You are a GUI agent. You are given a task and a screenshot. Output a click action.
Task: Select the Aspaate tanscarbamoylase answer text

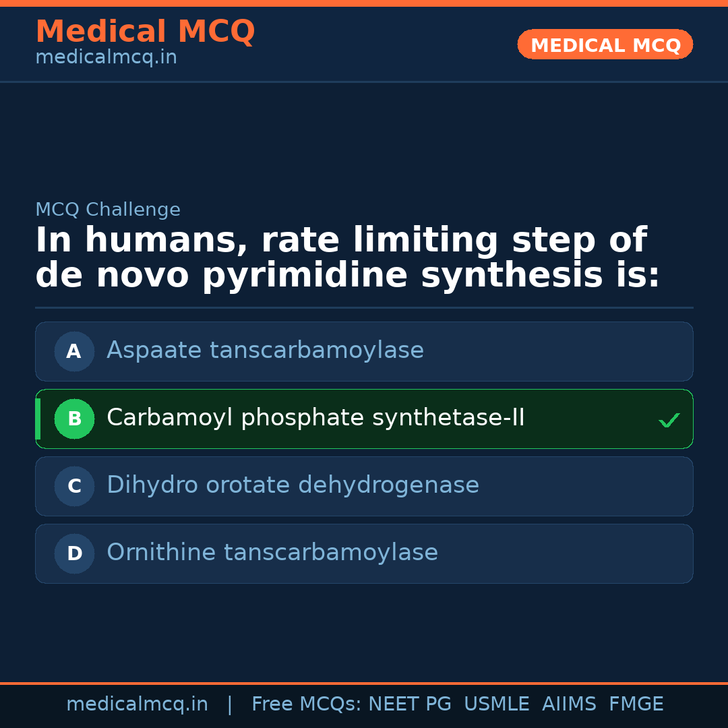coord(265,351)
